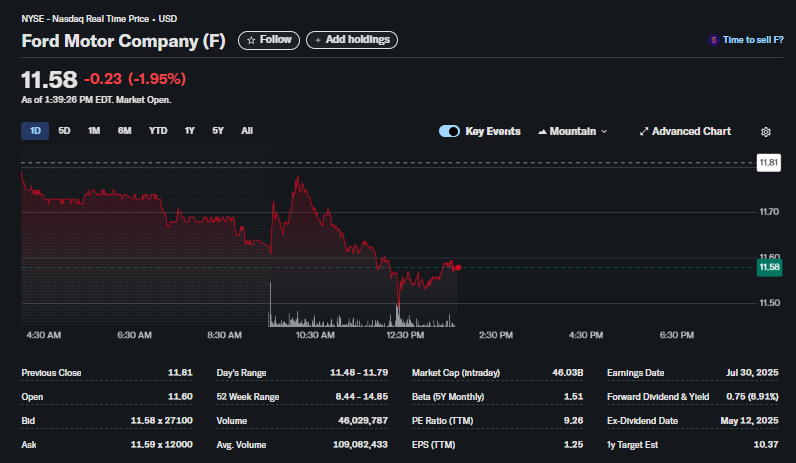The image size is (796, 463).
Task: Click Day's Range value 11.48 - 11.79
Action: coord(359,373)
